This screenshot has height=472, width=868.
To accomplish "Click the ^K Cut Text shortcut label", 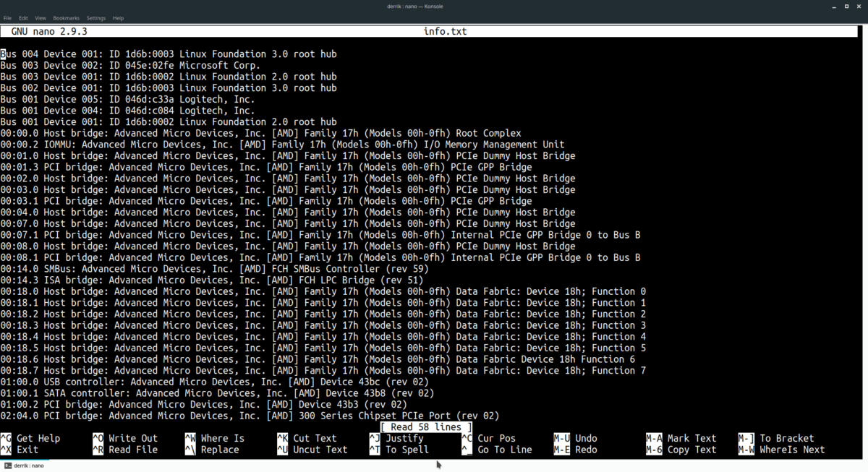I will point(307,438).
